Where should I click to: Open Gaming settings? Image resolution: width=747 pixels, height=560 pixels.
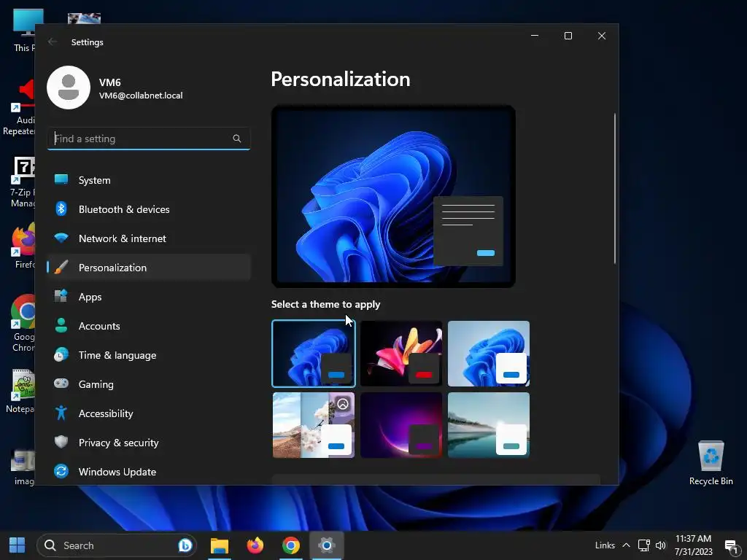tap(149, 384)
